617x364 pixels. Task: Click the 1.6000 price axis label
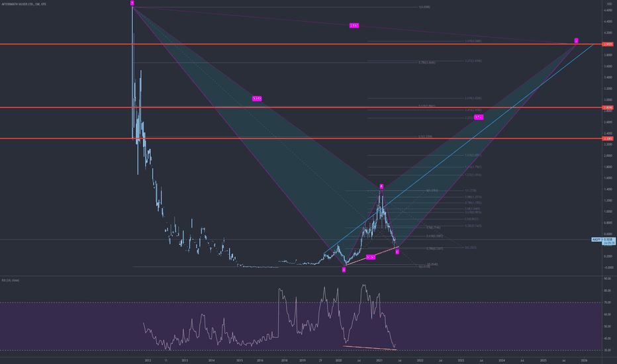point(608,178)
